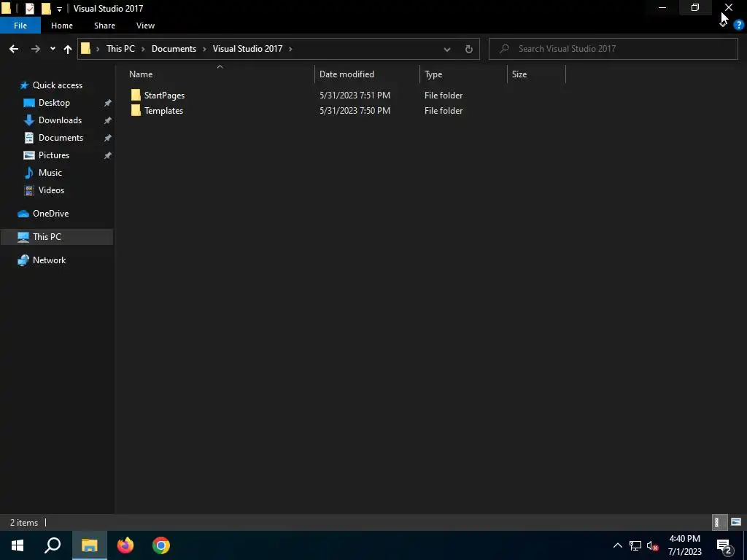
Task: Launch Google Chrome from the taskbar
Action: coord(161,545)
